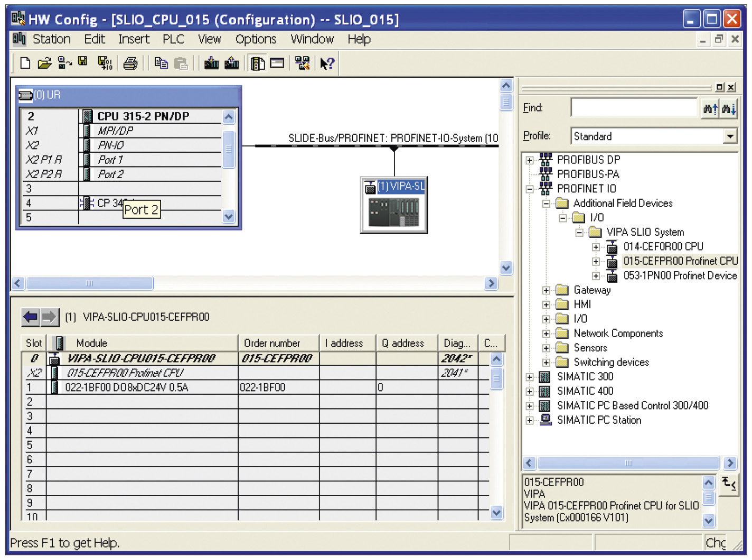Screen dimensions: 752x560
Task: Open the View menu
Action: coord(210,39)
